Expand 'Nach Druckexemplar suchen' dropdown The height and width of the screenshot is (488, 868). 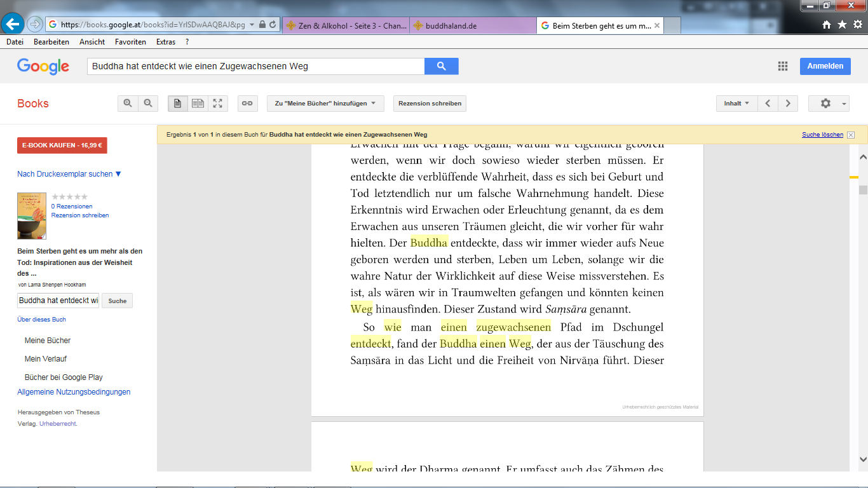(x=69, y=174)
